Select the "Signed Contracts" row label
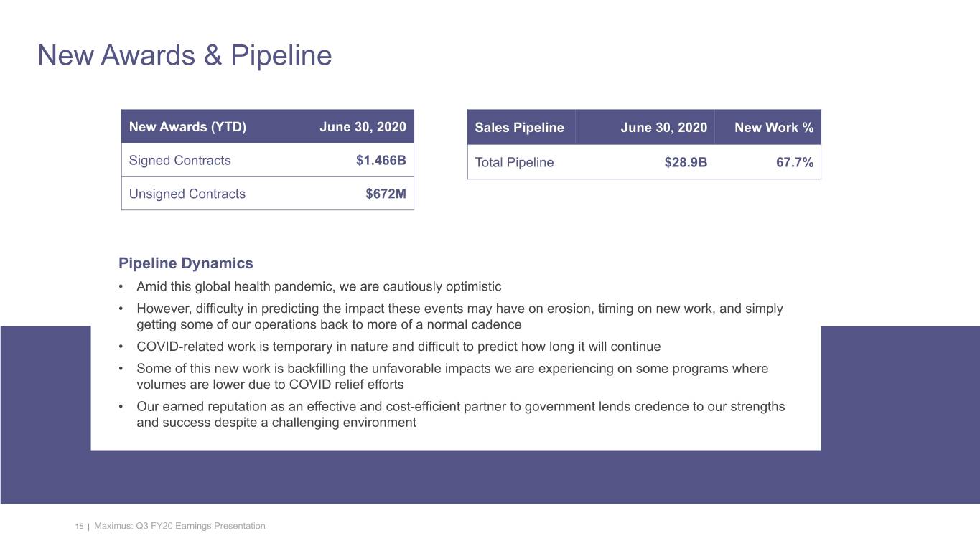This screenshot has width=980, height=551. [179, 160]
